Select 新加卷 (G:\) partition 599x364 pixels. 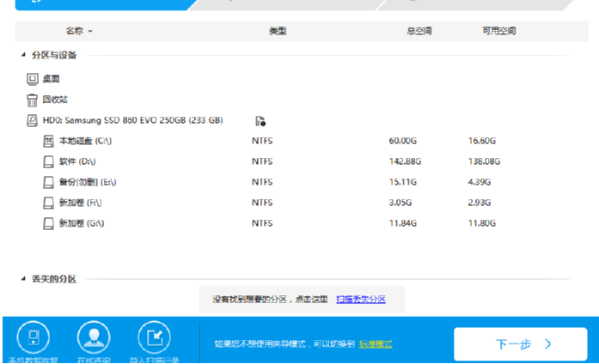click(x=82, y=223)
